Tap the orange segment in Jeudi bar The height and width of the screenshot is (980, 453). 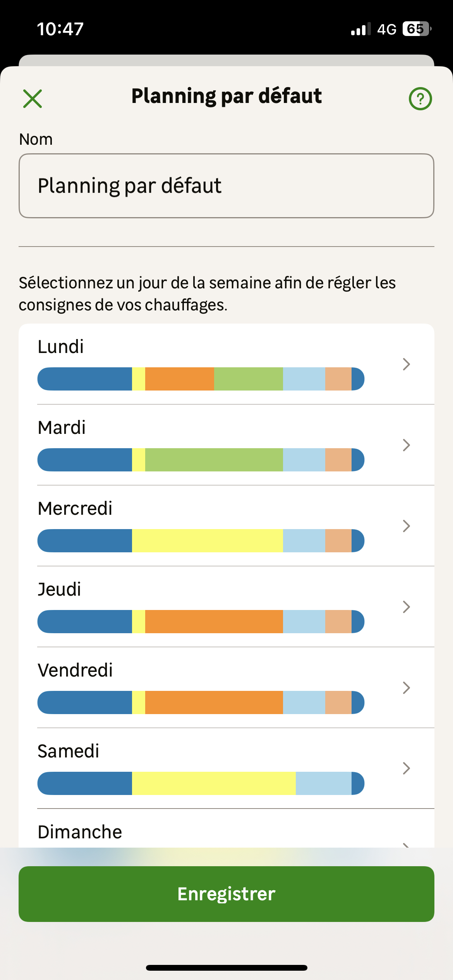coord(214,622)
